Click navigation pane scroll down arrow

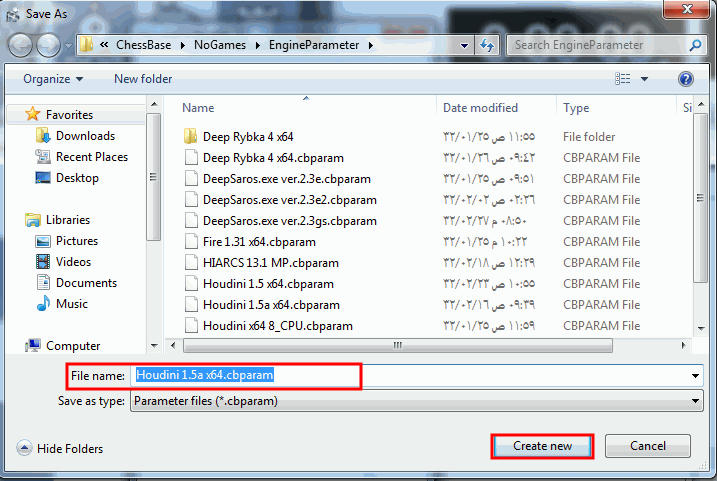pos(154,346)
